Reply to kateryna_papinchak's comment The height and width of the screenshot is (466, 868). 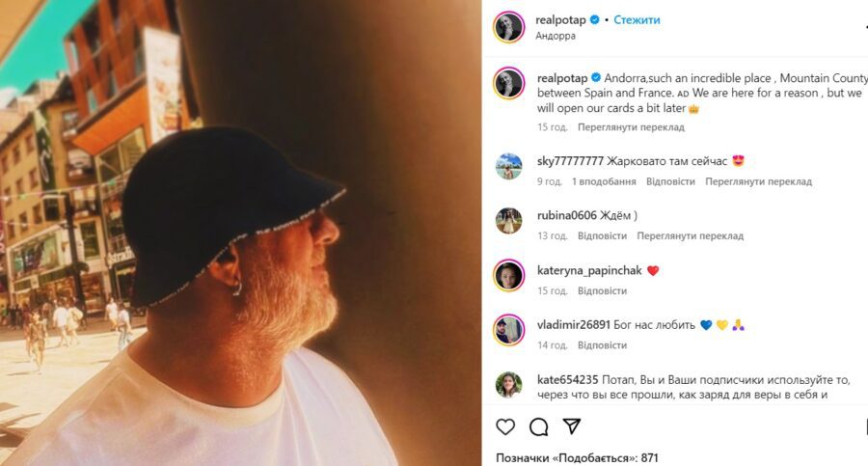coord(602,290)
